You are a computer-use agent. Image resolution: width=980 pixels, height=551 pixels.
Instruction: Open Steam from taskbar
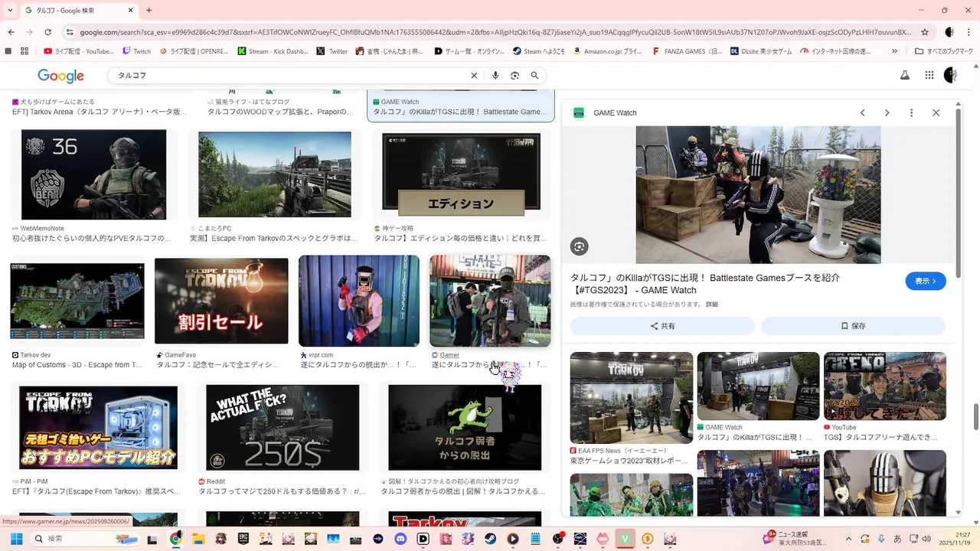490,539
